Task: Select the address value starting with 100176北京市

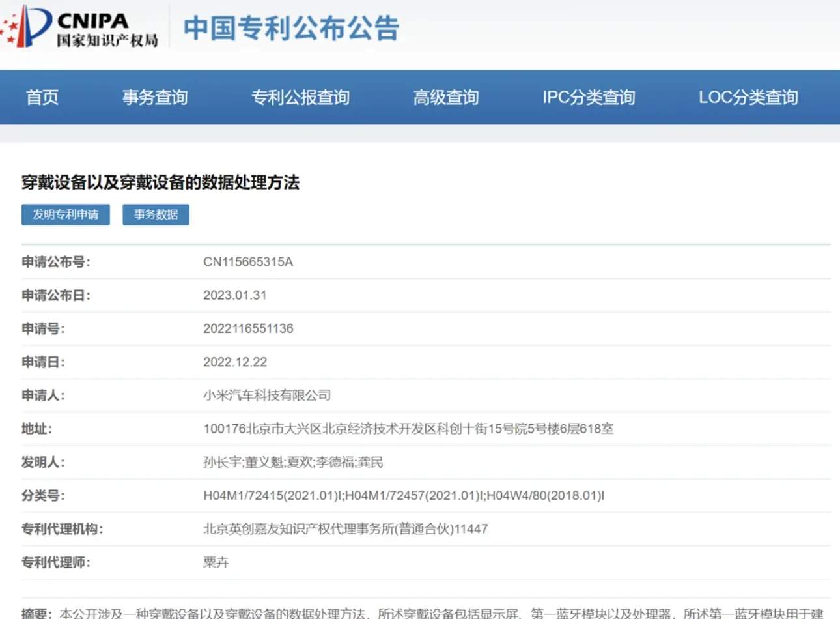Action: click(x=408, y=429)
